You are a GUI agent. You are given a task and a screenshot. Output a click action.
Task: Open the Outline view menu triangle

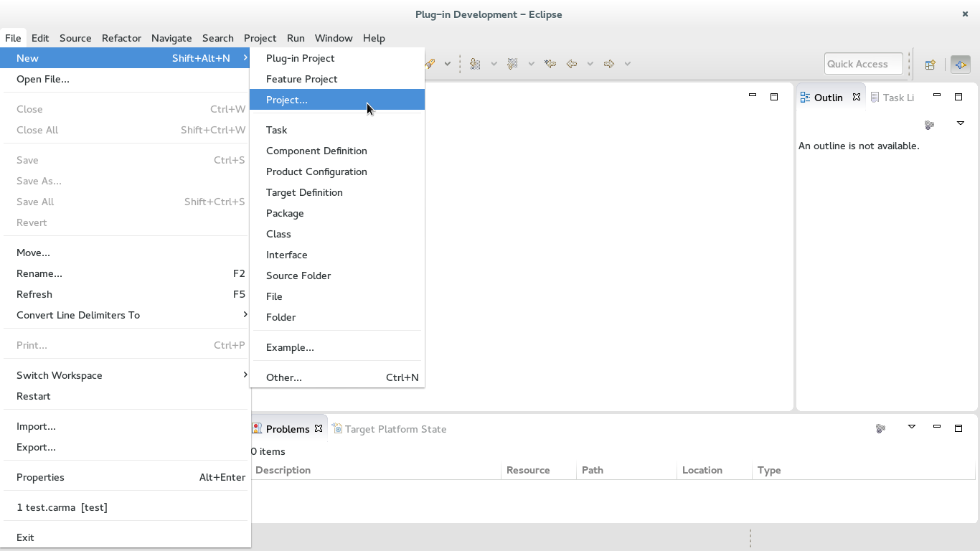click(x=961, y=123)
